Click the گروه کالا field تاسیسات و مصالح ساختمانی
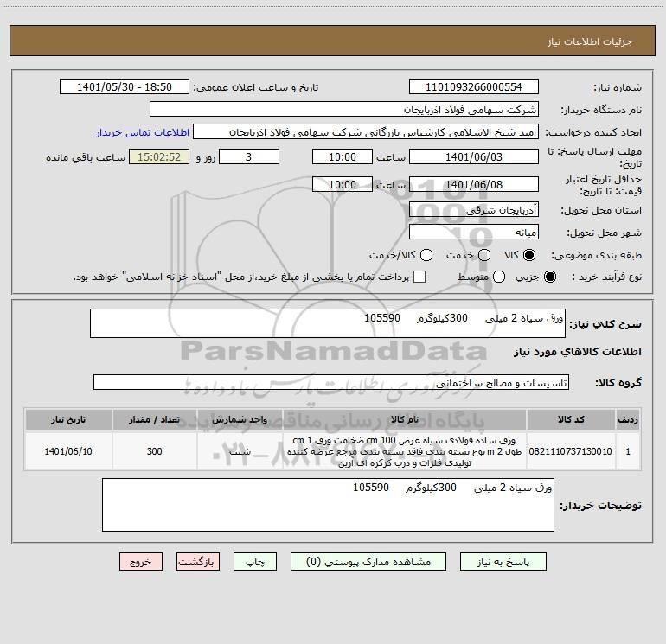 (331, 382)
